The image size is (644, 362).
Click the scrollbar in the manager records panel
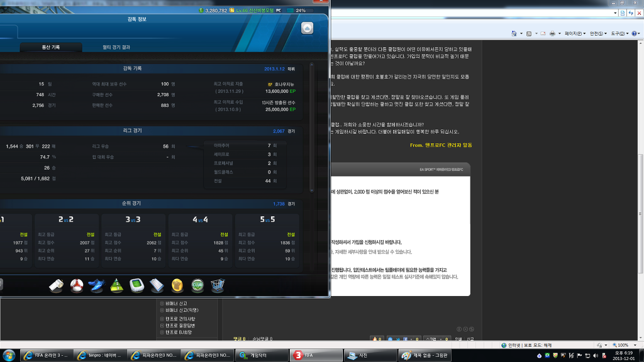click(x=312, y=127)
